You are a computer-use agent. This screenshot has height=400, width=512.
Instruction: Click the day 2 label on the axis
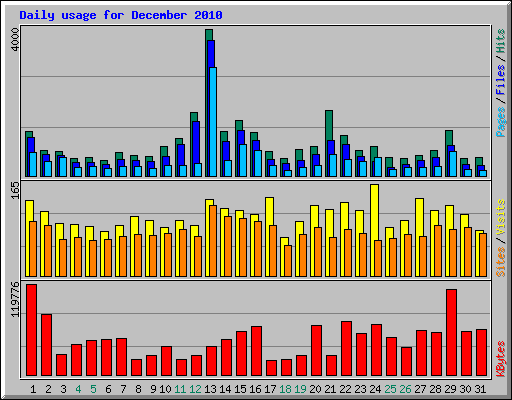pyautogui.click(x=48, y=389)
